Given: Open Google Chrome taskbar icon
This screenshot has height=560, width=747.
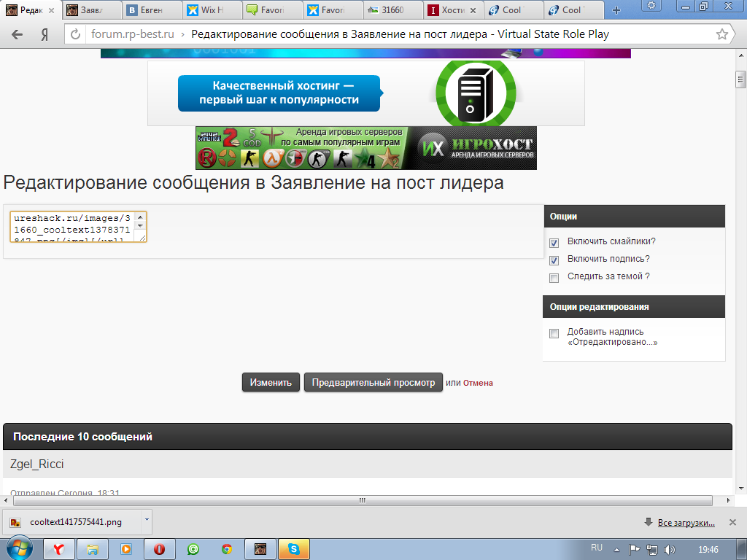Looking at the screenshot, I should (227, 550).
